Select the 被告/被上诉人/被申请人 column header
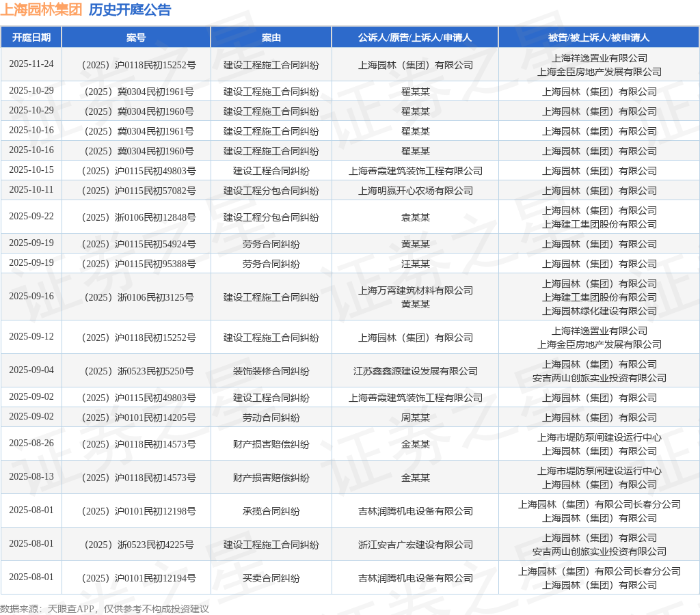The image size is (700, 615). point(599,38)
